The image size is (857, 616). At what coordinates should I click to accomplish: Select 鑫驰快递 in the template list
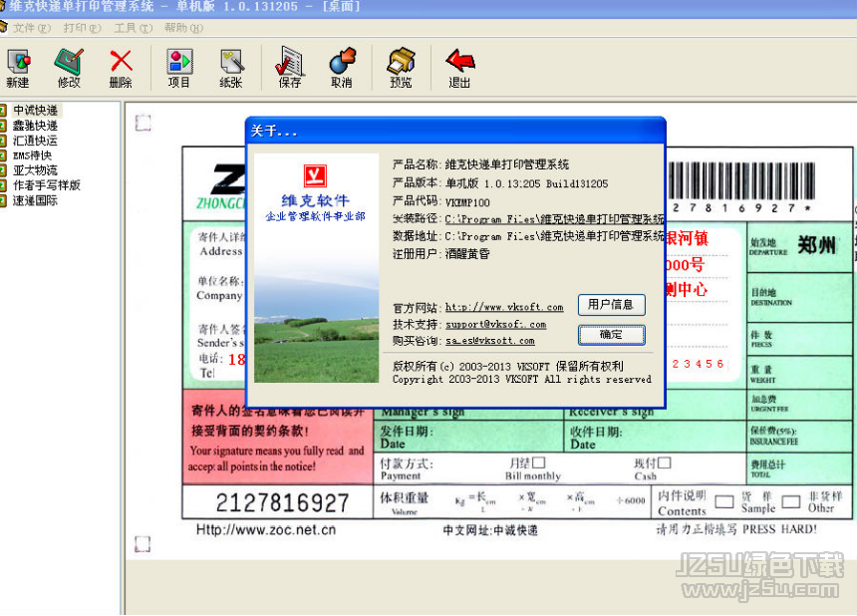[36, 126]
